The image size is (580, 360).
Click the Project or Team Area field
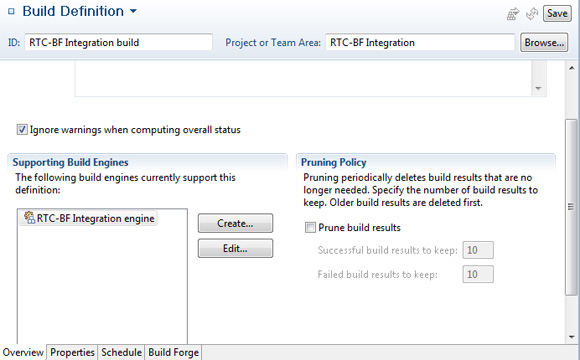coord(420,43)
